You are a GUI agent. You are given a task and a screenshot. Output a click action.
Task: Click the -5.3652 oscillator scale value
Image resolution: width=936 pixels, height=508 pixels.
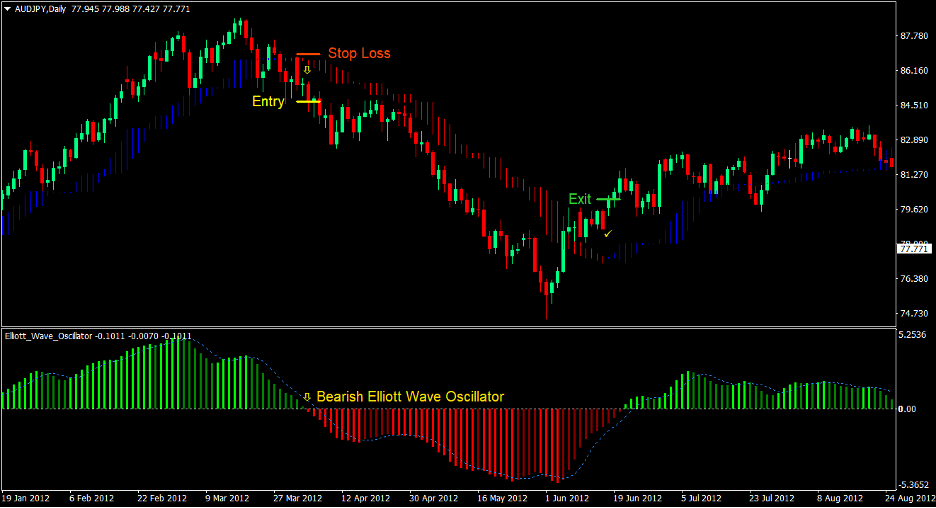[914, 484]
